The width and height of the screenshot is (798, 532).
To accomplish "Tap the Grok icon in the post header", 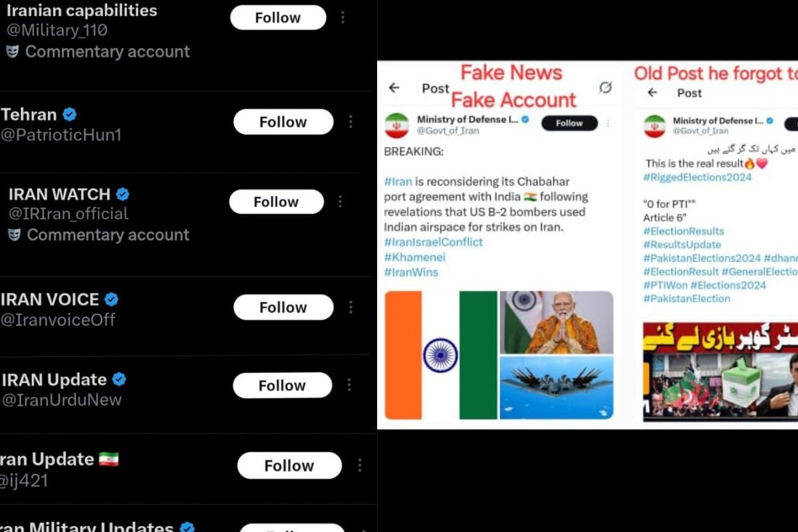I will coord(605,87).
